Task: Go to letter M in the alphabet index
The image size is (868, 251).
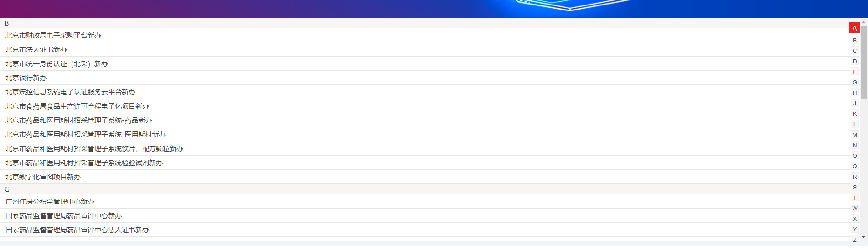Action: (854, 135)
